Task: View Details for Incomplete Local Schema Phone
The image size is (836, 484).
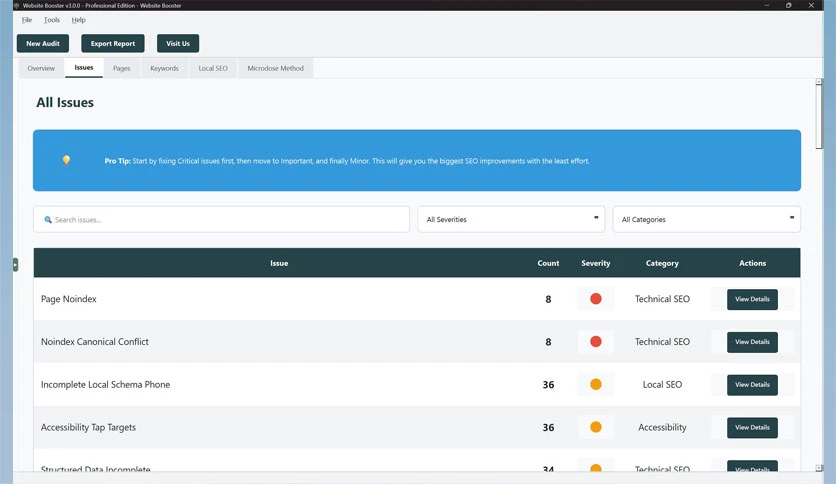Action: click(x=752, y=384)
